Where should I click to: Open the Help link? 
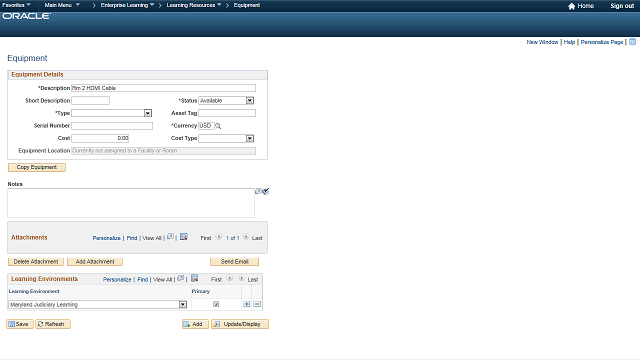[569, 42]
